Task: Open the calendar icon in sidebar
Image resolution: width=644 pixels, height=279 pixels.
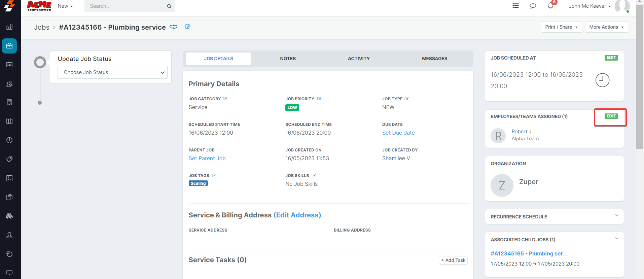Action: (9, 65)
